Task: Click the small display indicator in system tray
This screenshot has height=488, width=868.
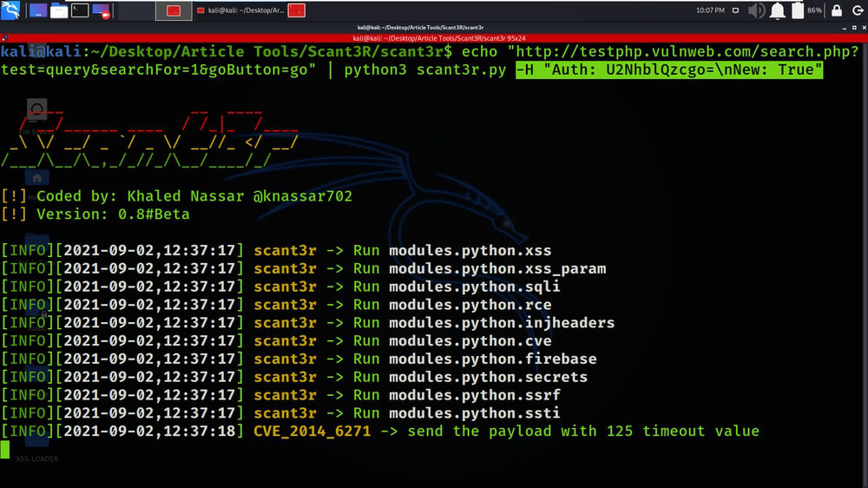Action: click(x=735, y=10)
